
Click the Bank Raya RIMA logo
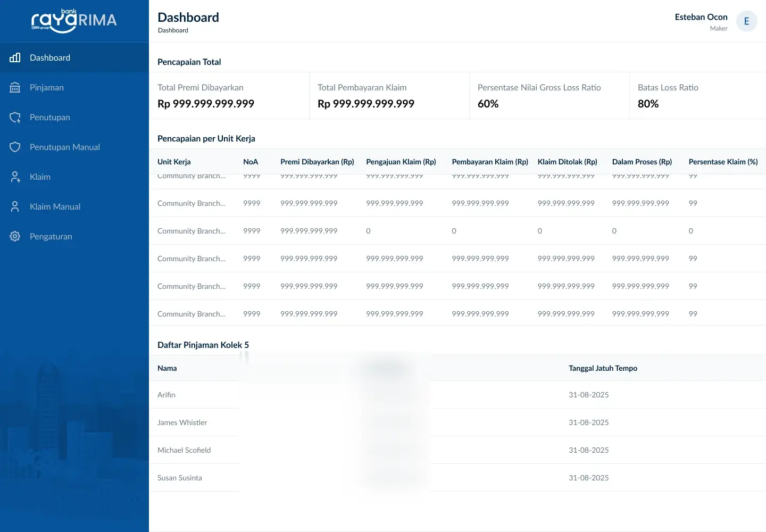coord(74,21)
